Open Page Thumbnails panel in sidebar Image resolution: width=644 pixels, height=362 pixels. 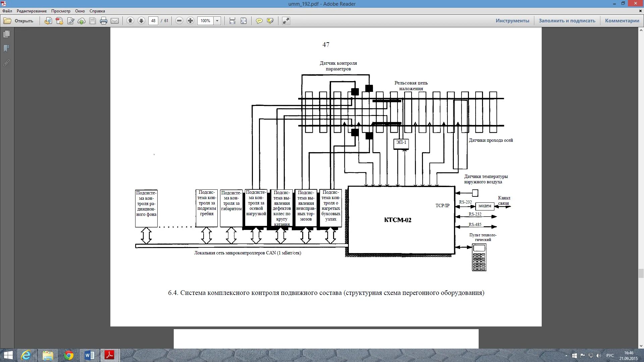[x=6, y=34]
